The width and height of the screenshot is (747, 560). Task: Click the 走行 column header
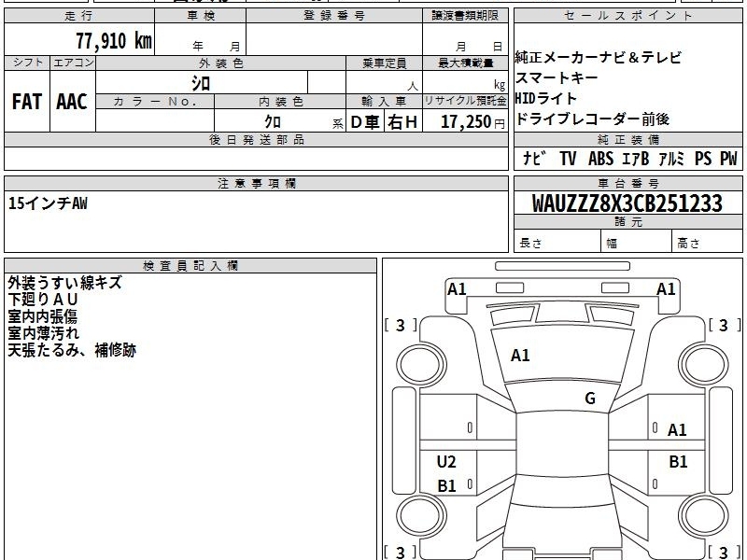click(x=79, y=16)
